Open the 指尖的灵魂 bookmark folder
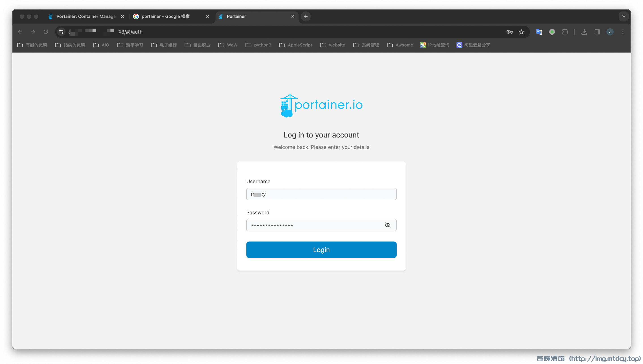 [70, 45]
